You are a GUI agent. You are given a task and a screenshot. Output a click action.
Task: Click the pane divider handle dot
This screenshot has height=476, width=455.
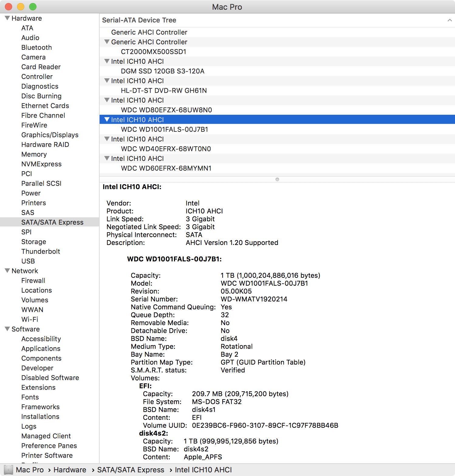(277, 179)
